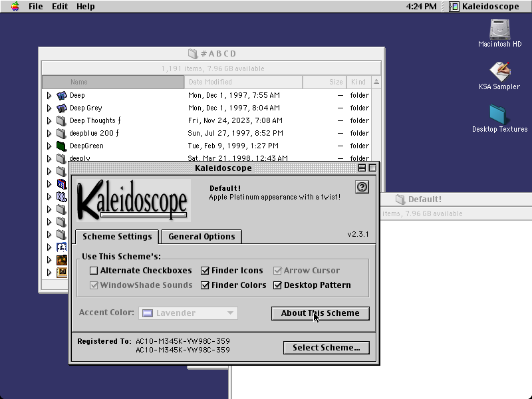This screenshot has height=399, width=532.
Task: Click the date "Mon, Dec 1, 1997, 8:04 AM"
Action: point(234,108)
